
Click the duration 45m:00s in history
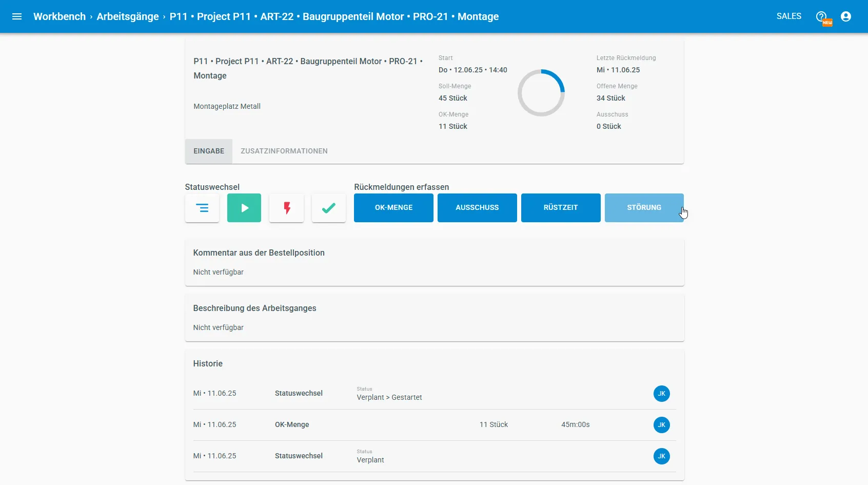coord(576,425)
